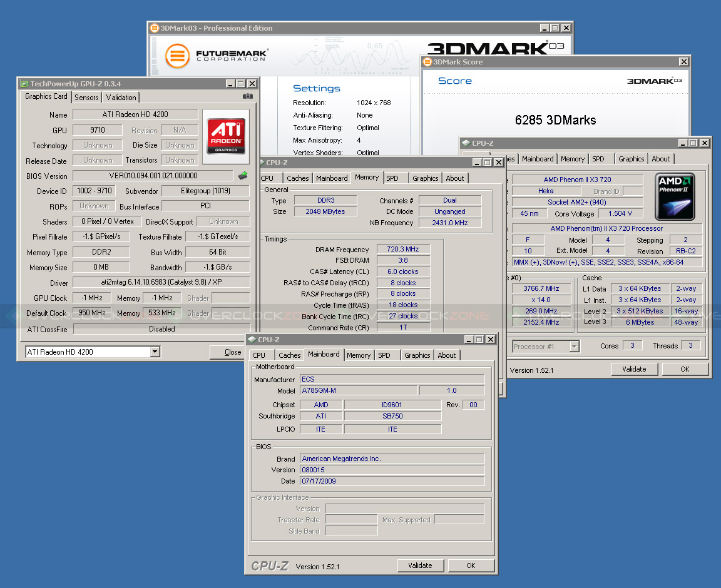Click the Manufacturer ECS field
The height and width of the screenshot is (588, 721).
392,379
